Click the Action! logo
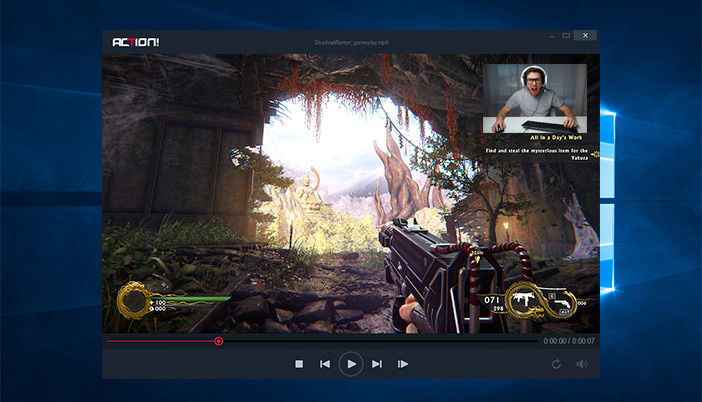Viewport: 702px width, 402px height. [x=136, y=42]
